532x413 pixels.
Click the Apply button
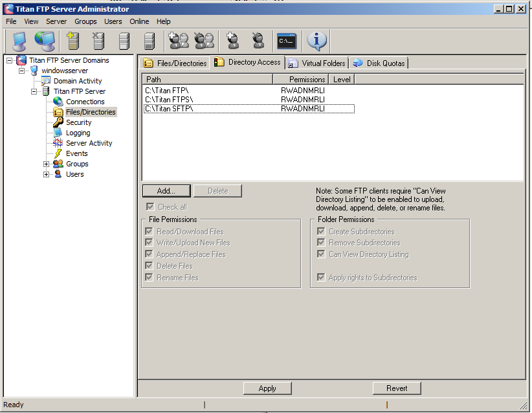267,388
